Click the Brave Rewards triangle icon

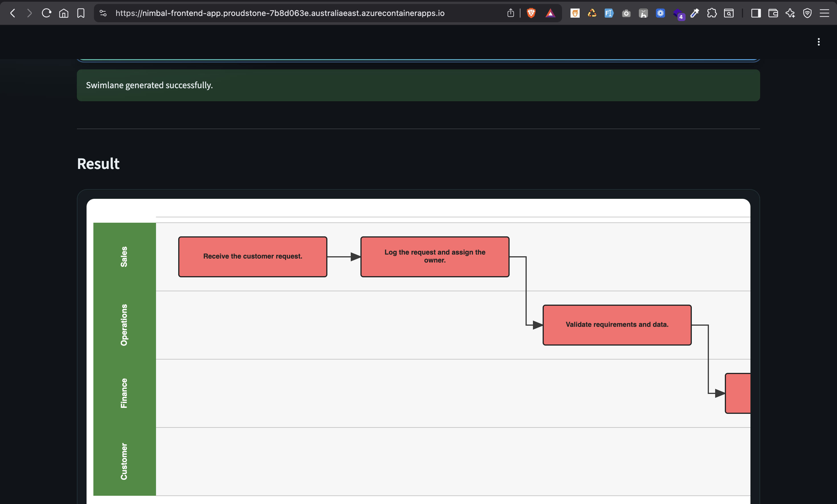[551, 13]
